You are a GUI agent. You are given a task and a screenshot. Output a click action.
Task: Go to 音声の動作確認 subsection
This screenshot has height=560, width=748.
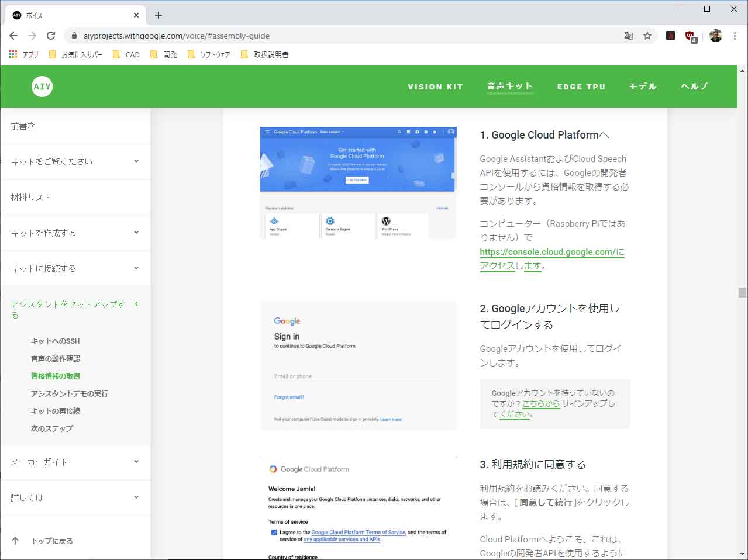pyautogui.click(x=56, y=358)
